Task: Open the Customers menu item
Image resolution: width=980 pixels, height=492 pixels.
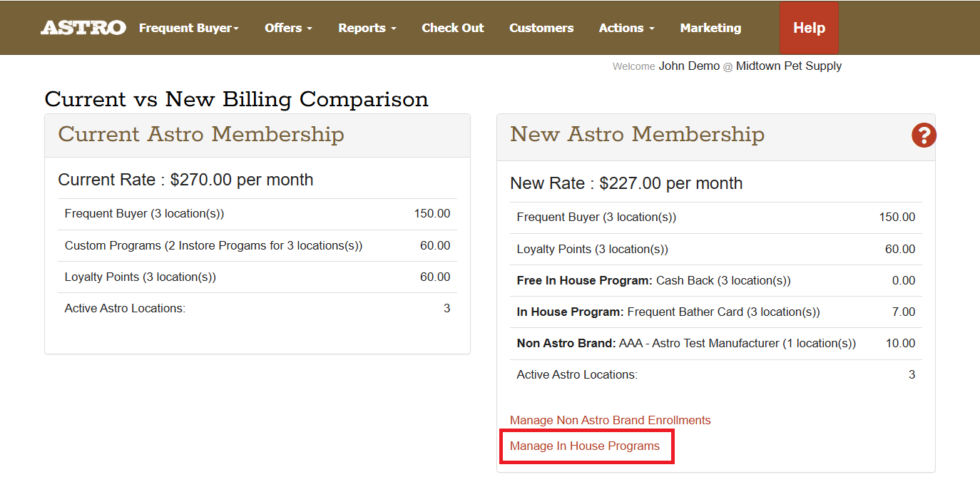Action: point(541,28)
